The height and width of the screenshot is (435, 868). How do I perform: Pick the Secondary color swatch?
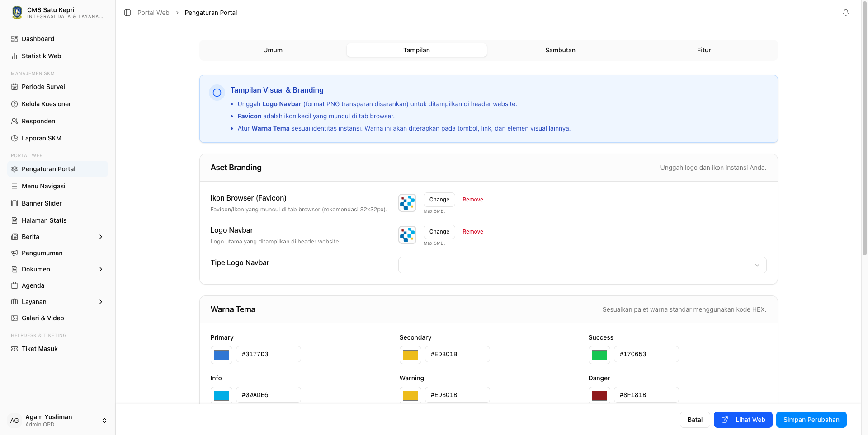pos(410,355)
